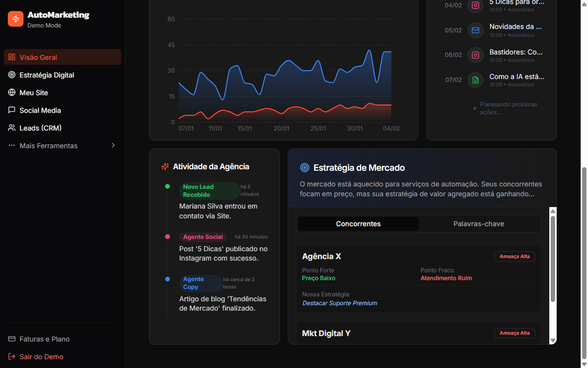Image resolution: width=588 pixels, height=368 pixels.
Task: Click the globe icon for Meu Site
Action: pyautogui.click(x=11, y=92)
